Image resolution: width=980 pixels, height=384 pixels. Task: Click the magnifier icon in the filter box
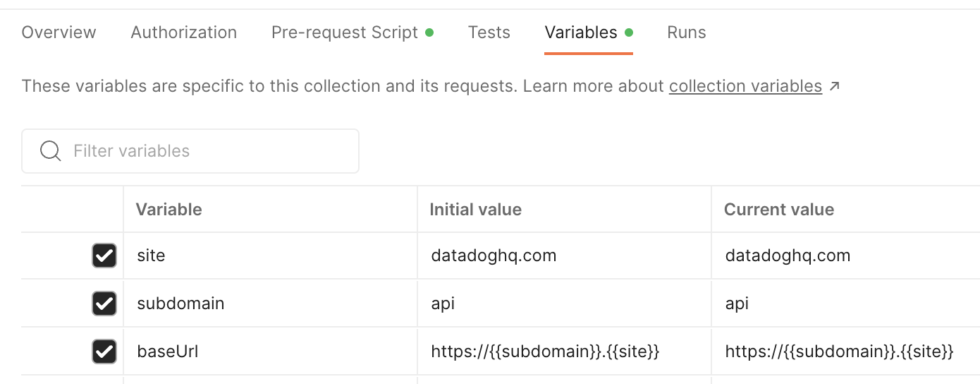[50, 151]
